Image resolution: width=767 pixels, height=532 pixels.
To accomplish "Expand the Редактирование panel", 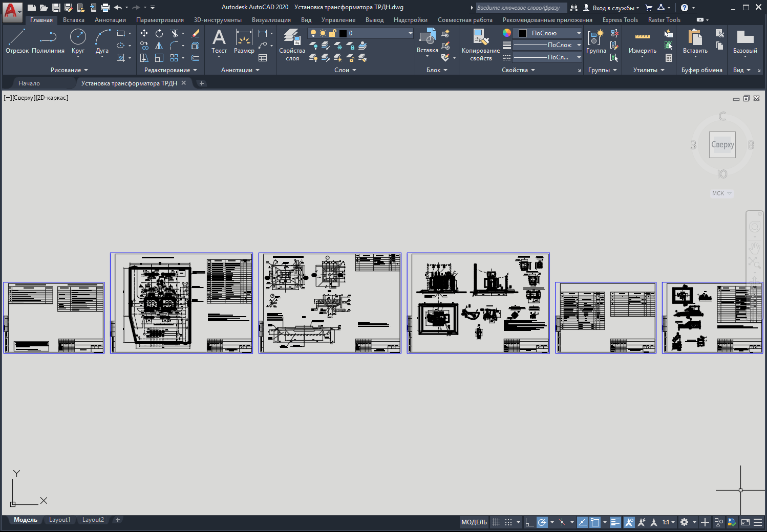I will [x=171, y=70].
